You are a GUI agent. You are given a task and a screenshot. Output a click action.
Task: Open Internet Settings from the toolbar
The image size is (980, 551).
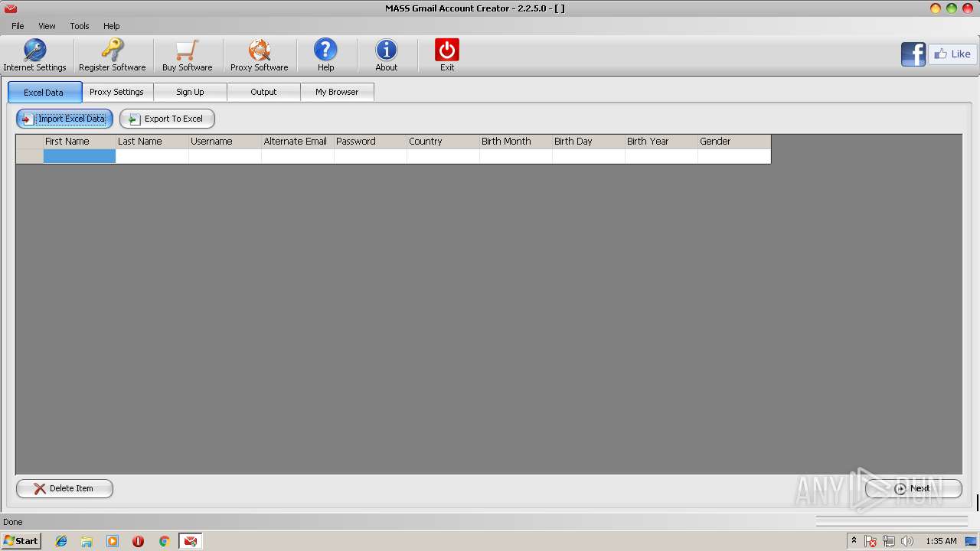point(34,56)
